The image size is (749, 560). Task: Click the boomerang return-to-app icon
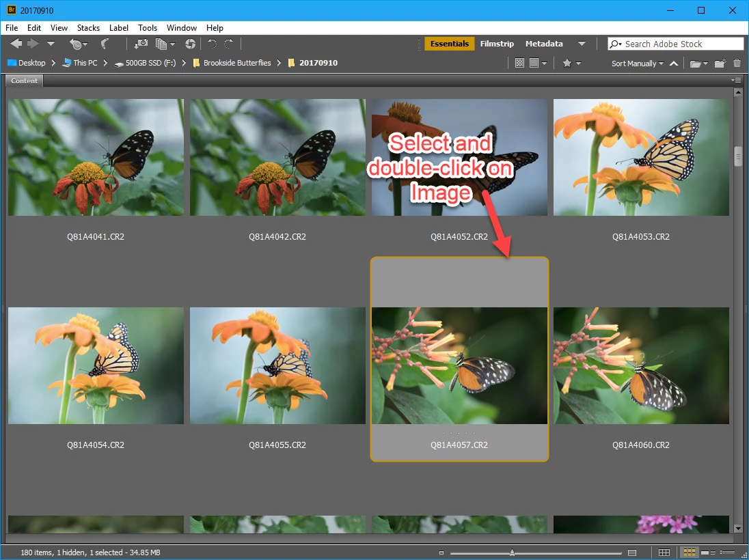tap(105, 44)
